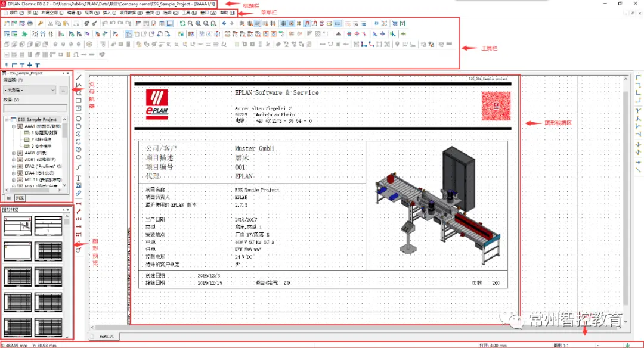Click the 数值 (V) input field
Viewport: 644px width, 348px height.
tap(35, 108)
